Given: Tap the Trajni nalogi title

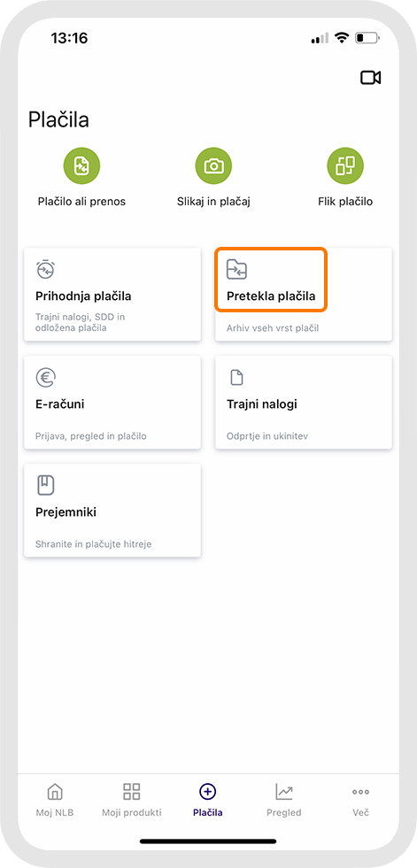Looking at the screenshot, I should coord(262,404).
